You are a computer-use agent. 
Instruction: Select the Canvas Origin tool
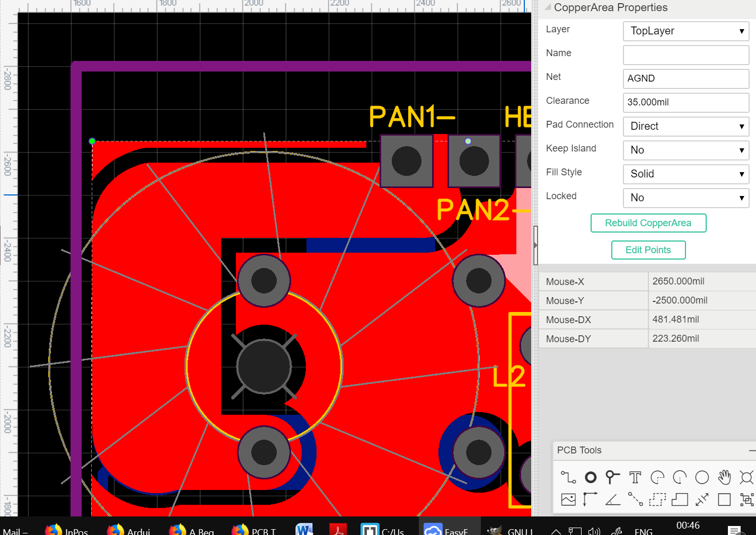click(591, 500)
